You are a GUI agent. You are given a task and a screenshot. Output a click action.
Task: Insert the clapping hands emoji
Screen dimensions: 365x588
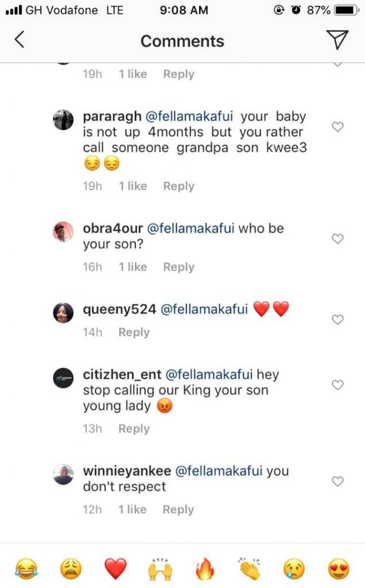click(250, 568)
